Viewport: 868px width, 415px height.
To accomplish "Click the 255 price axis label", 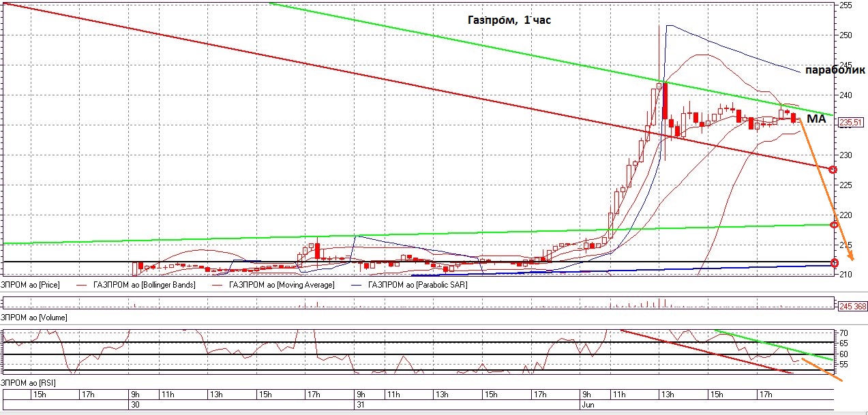I will pos(846,5).
